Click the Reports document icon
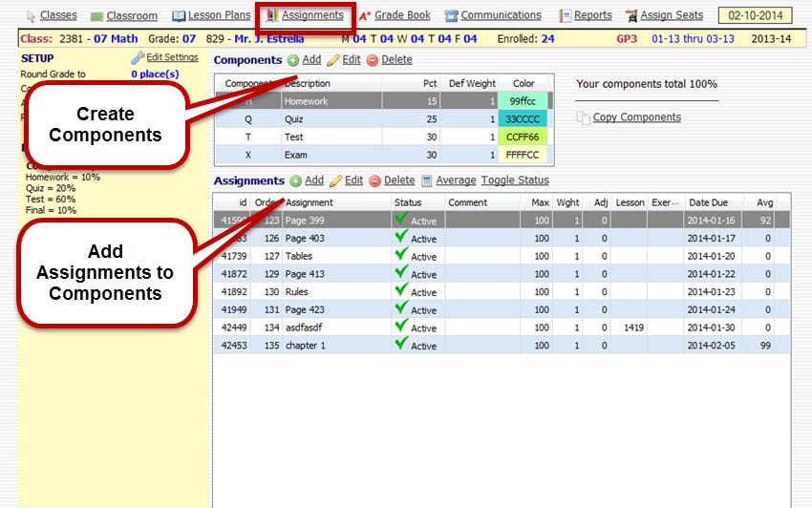This screenshot has height=508, width=812. 566,16
